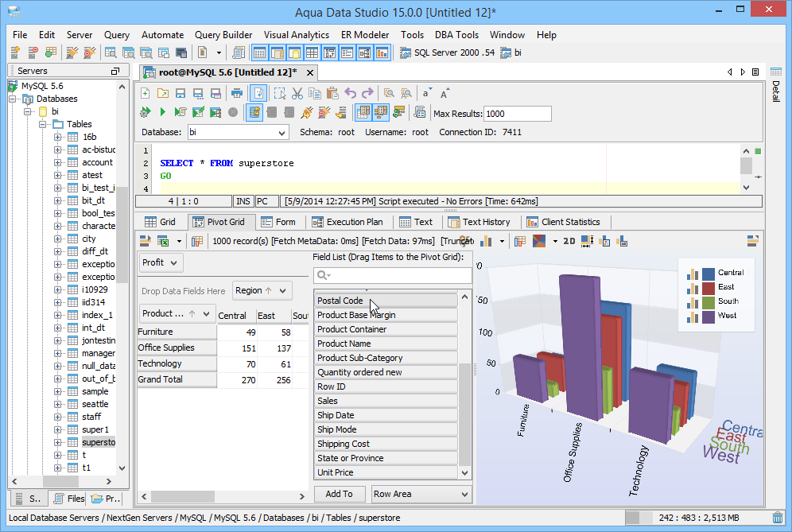
Task: Open the Query Builder menu
Action: tap(223, 35)
